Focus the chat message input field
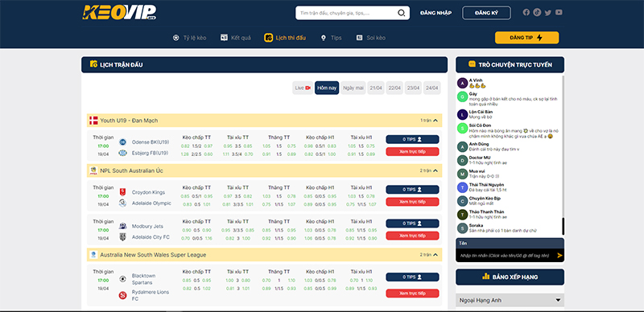644x312 pixels. (506, 256)
